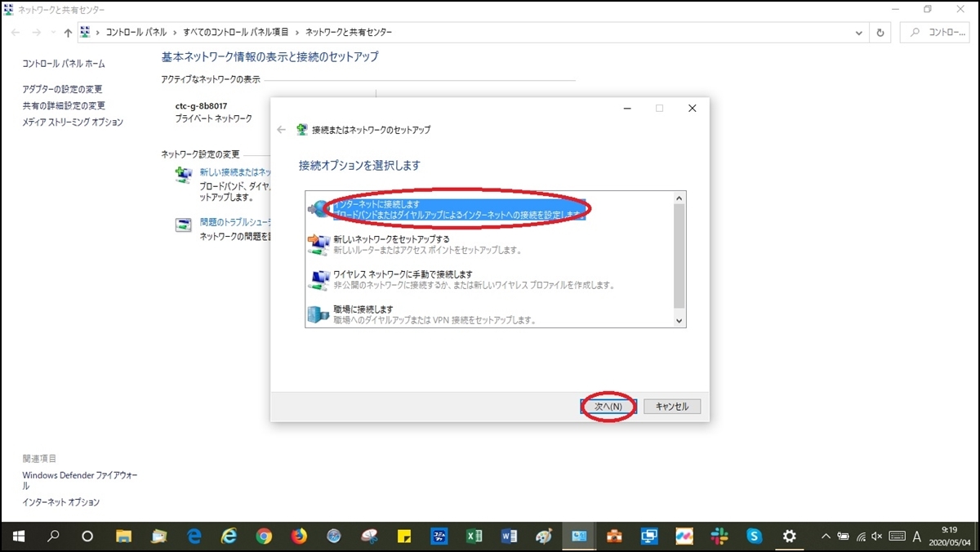This screenshot has height=552, width=980.
Task: Click the 次へ(N) button
Action: [607, 406]
